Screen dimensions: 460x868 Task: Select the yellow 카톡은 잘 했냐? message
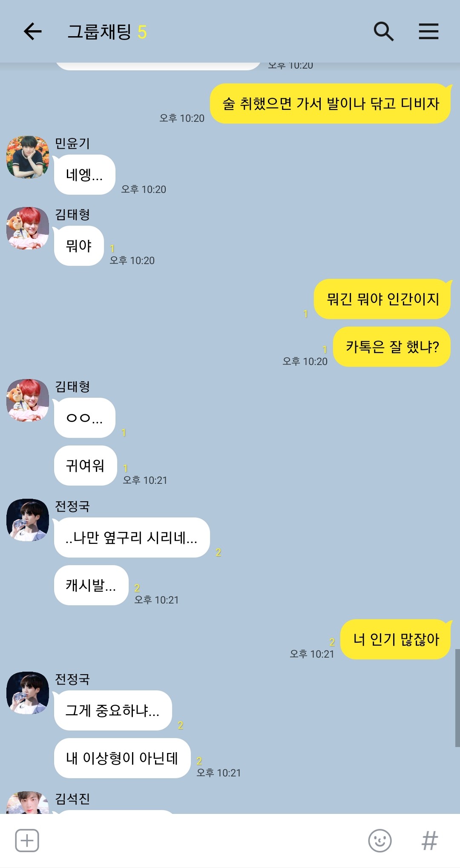click(x=392, y=347)
